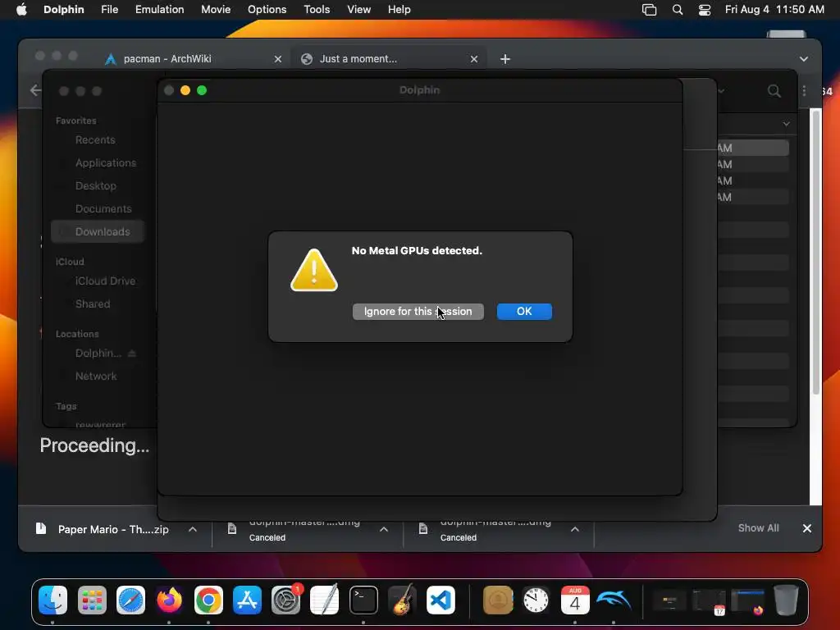Viewport: 840px width, 630px height.
Task: Open the Emulation menu
Action: (x=159, y=9)
